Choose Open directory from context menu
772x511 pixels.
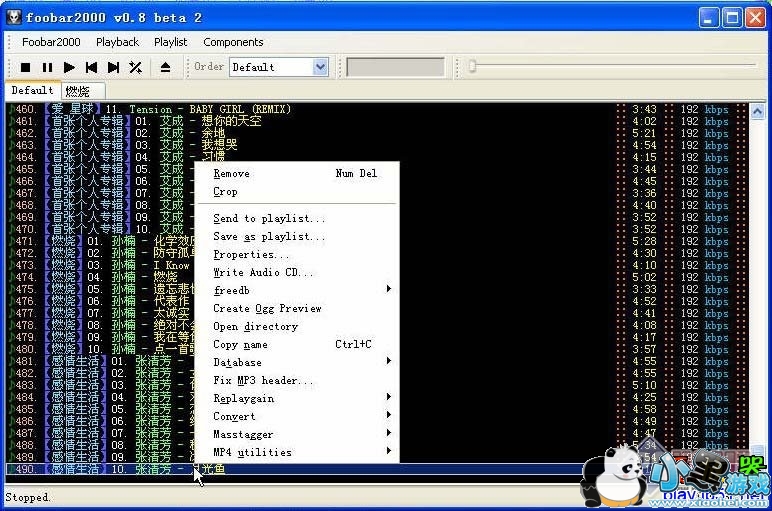click(x=297, y=326)
